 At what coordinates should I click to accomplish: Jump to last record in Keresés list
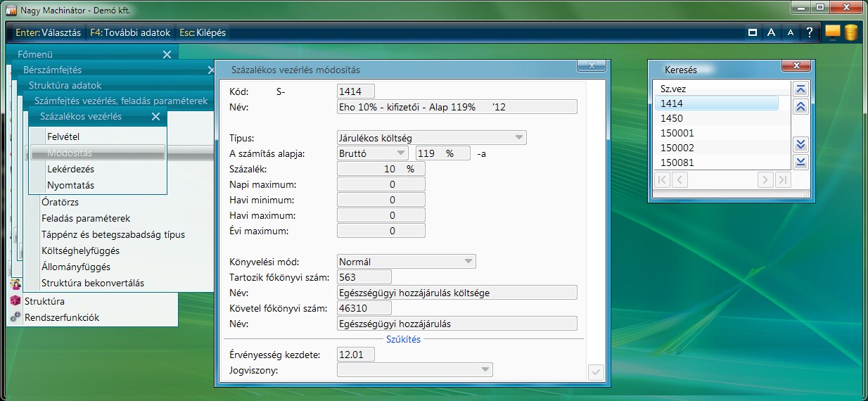(800, 163)
